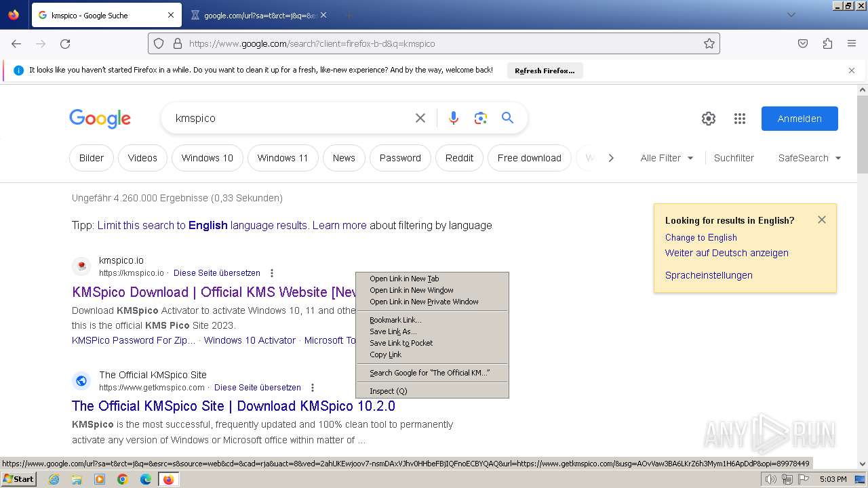Click the Windows Start button
Viewport: 868px width, 488px height.
[x=19, y=479]
